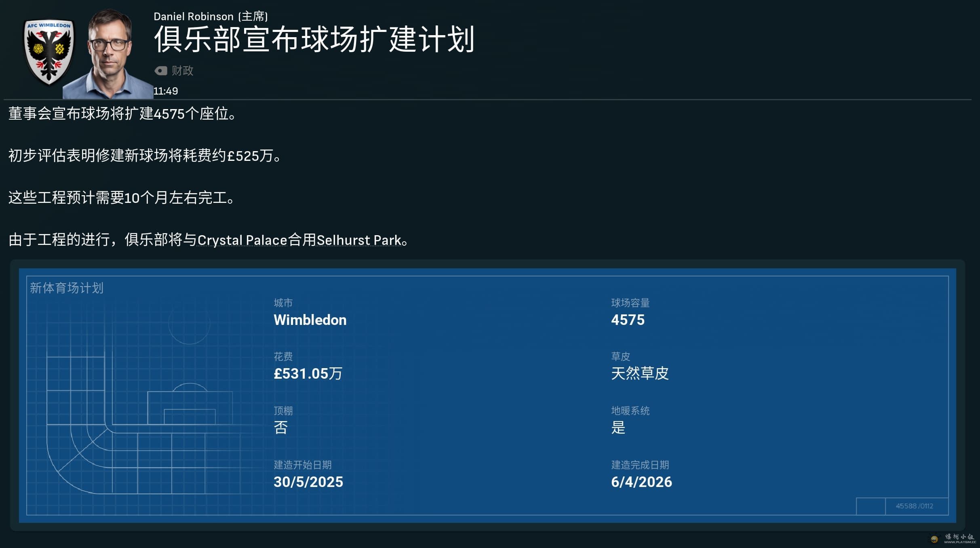Click the watermark logo in the bottom corner
980x548 pixels.
(955, 538)
